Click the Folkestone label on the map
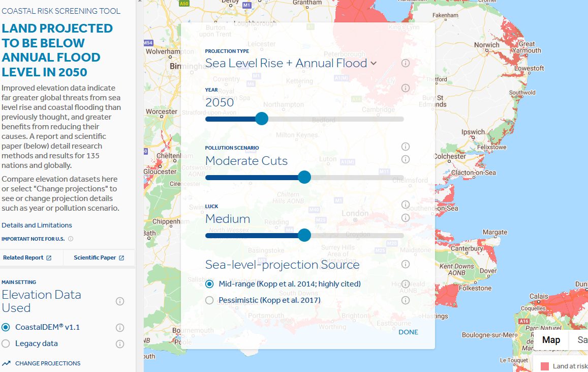 (475, 289)
